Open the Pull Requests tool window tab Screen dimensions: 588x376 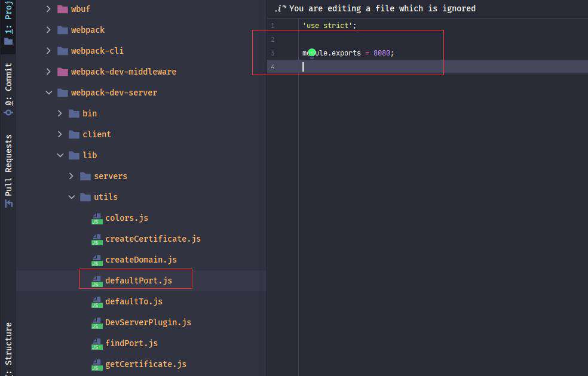(x=8, y=171)
